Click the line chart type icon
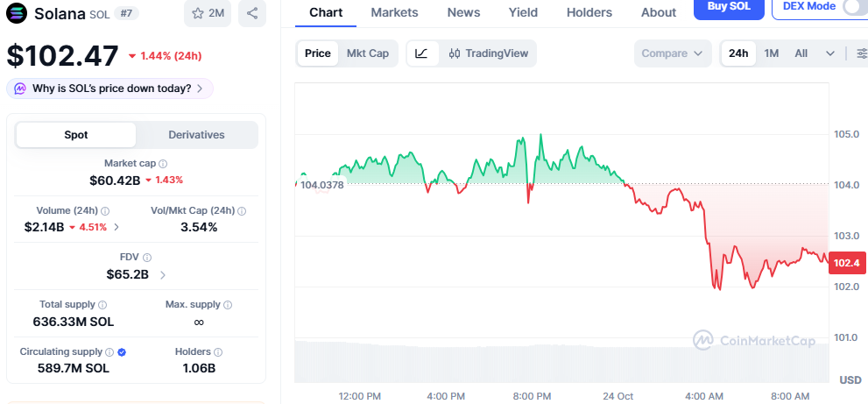Viewport: 868px width, 404px height. coord(422,53)
